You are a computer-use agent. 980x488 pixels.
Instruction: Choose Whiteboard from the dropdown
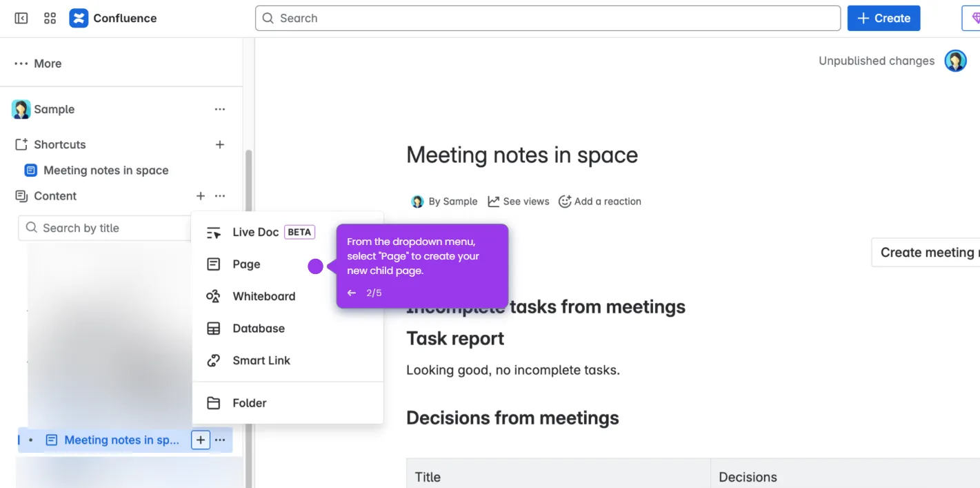pos(288,296)
